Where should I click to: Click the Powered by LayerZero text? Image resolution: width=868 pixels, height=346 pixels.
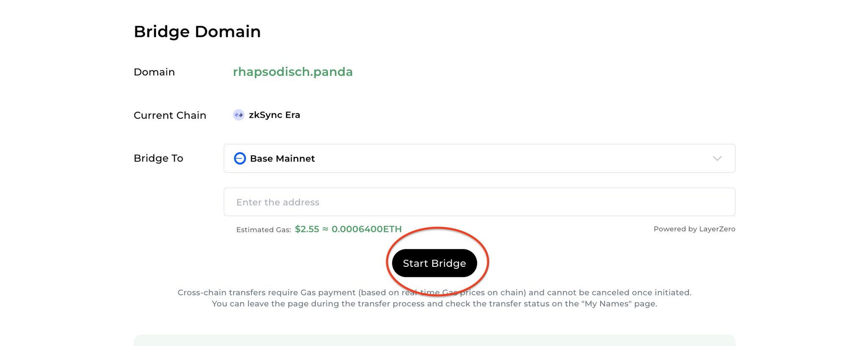[x=694, y=229]
